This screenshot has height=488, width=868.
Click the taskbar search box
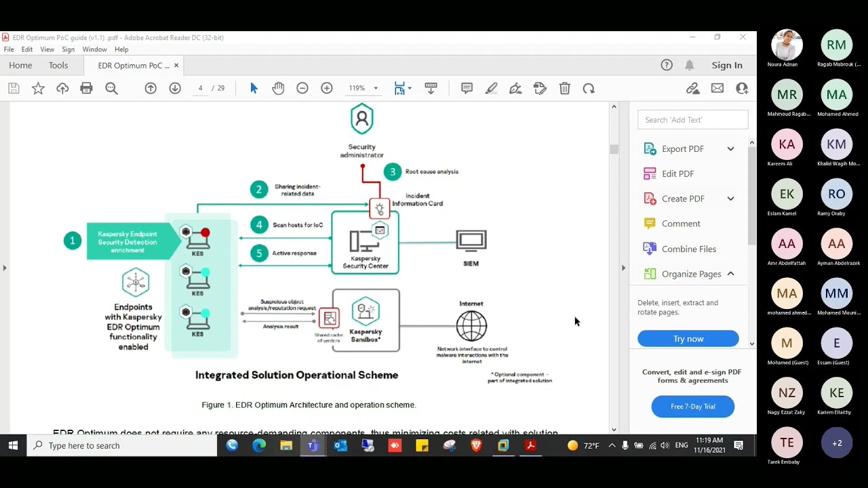point(122,445)
